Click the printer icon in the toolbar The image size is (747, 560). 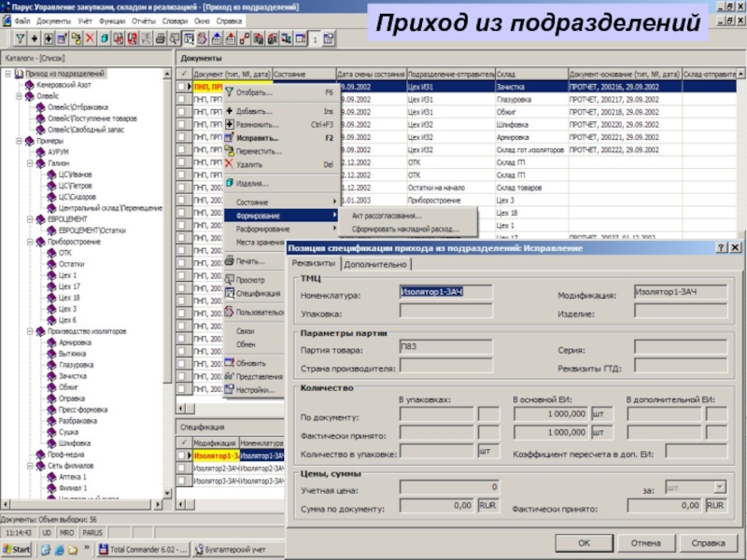(161, 38)
